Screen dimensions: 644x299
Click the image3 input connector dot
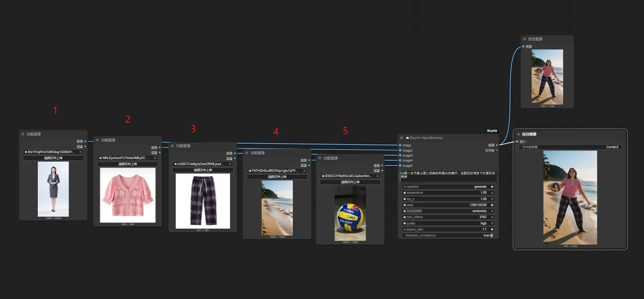point(400,156)
